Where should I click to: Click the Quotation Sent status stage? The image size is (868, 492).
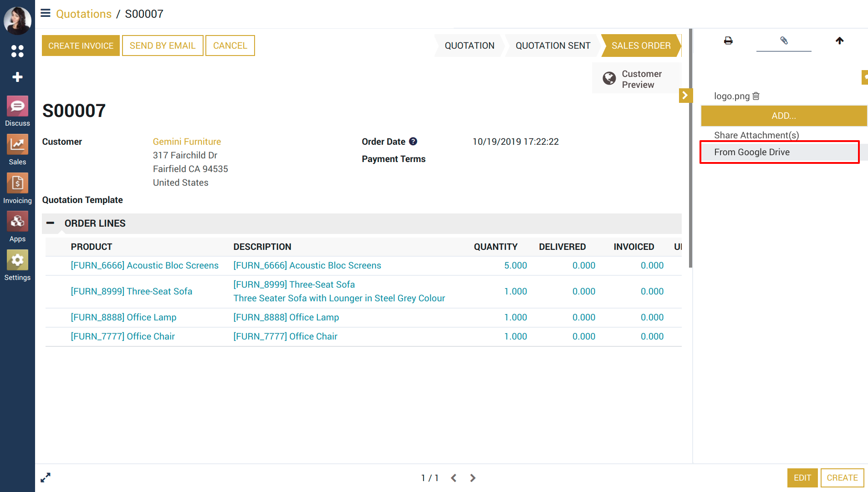(552, 46)
